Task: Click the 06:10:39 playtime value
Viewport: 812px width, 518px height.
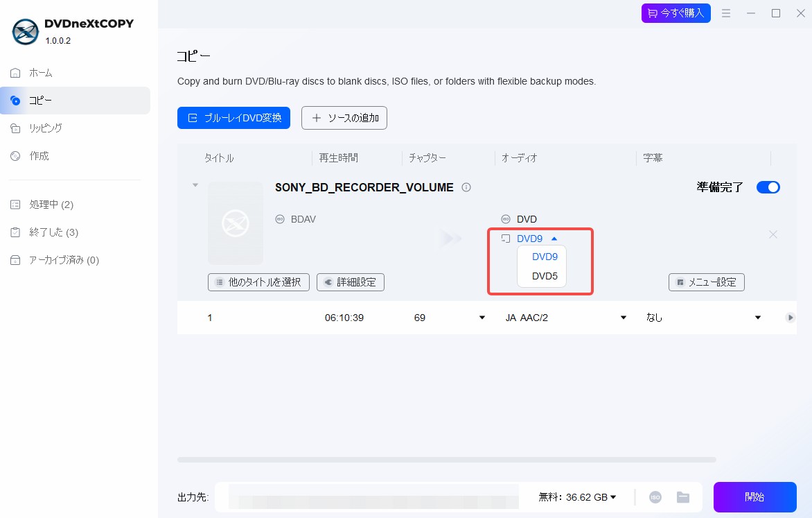Action: (x=344, y=318)
